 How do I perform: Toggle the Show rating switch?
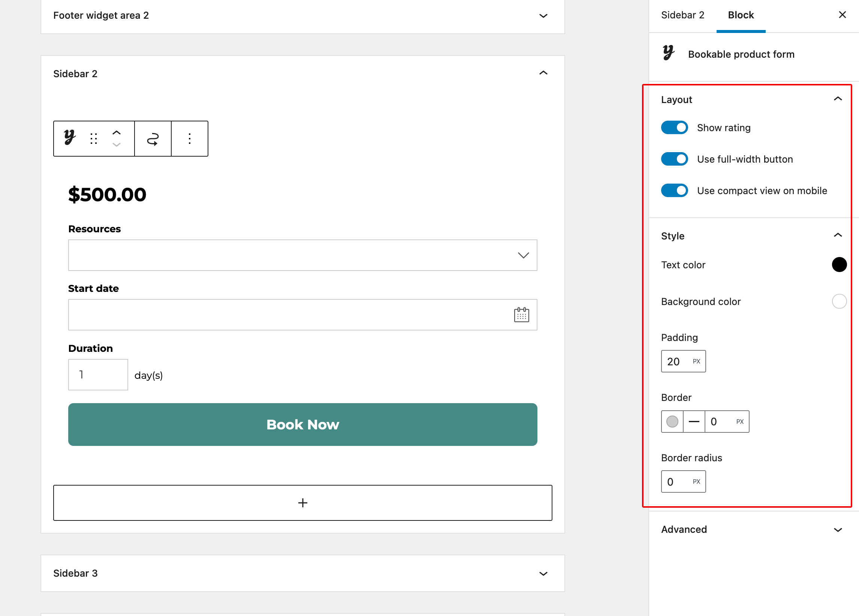(674, 128)
